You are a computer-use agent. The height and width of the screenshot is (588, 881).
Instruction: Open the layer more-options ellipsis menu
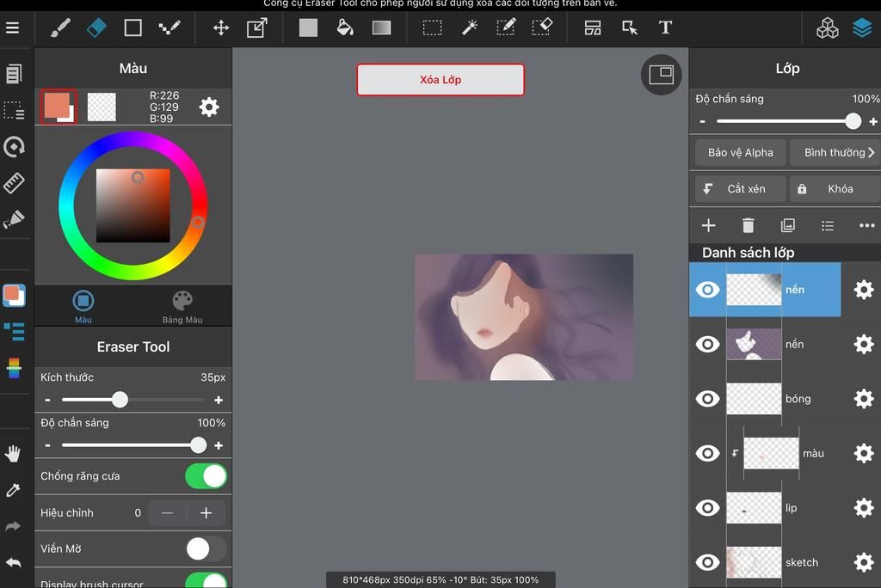pyautogui.click(x=867, y=226)
